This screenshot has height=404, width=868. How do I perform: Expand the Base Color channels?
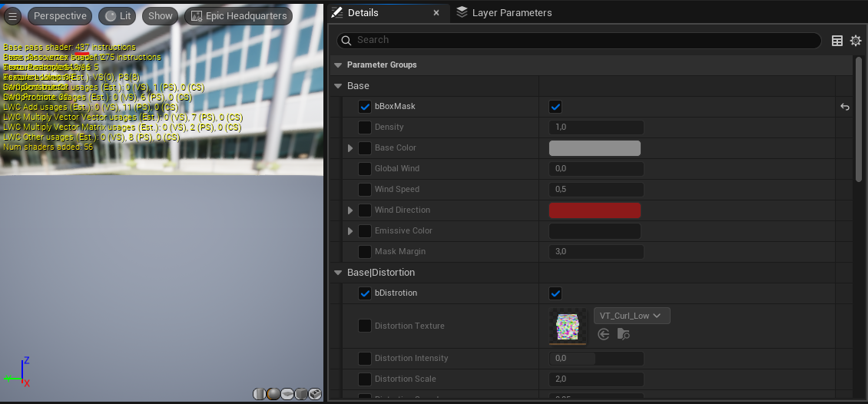click(x=350, y=148)
